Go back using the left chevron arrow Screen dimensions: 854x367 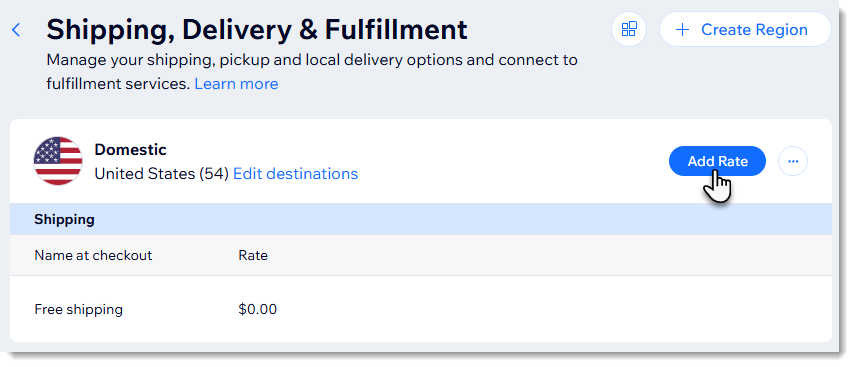tap(16, 30)
